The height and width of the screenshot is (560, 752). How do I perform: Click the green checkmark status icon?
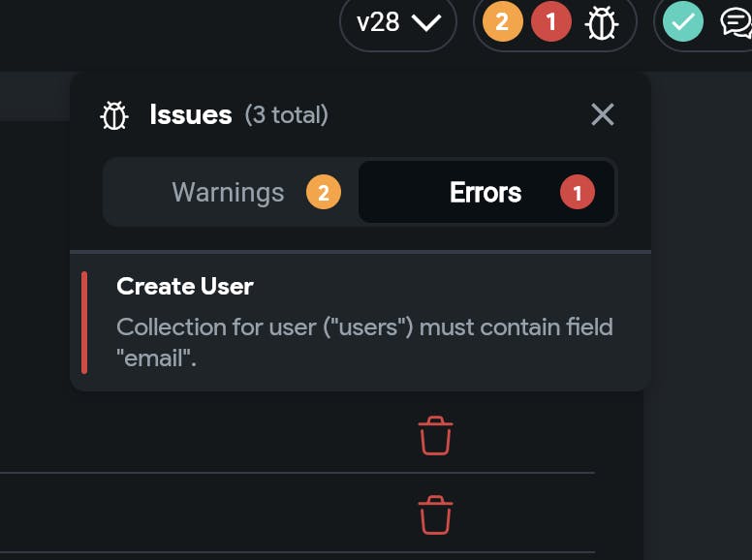point(682,22)
